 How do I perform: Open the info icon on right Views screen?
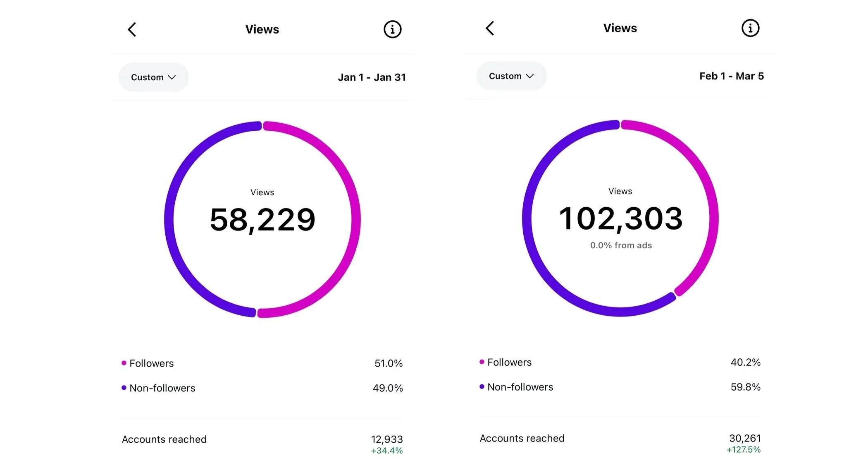click(x=750, y=28)
